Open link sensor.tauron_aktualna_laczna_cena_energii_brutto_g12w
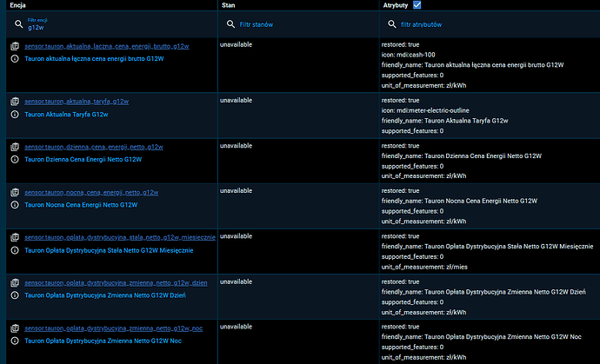The height and width of the screenshot is (364, 600). pyautogui.click(x=107, y=46)
